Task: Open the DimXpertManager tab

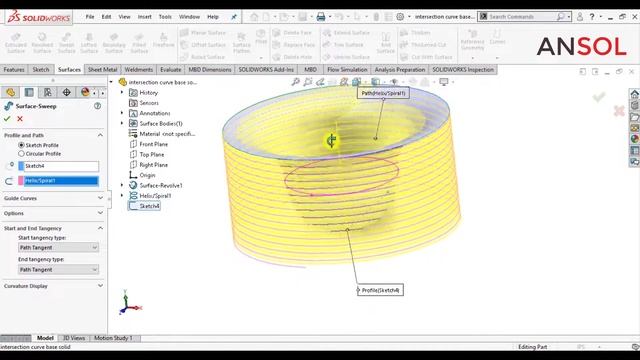Action: pos(67,92)
